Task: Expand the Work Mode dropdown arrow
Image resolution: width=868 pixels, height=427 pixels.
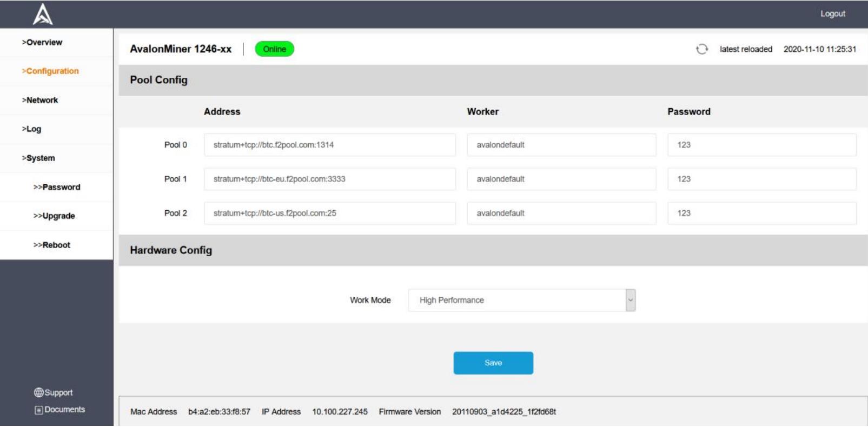Action: click(630, 301)
